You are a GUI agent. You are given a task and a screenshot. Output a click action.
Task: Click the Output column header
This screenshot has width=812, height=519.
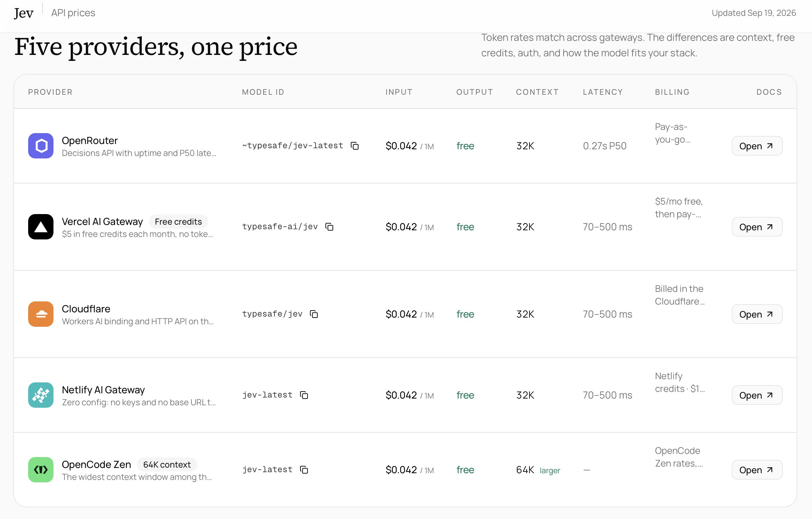point(475,92)
